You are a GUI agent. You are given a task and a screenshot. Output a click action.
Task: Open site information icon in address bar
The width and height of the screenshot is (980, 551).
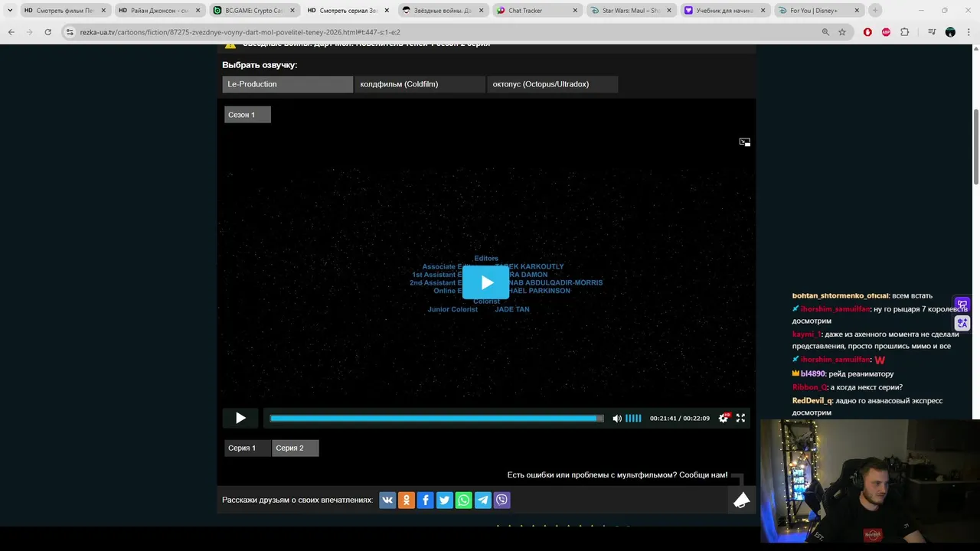(70, 32)
